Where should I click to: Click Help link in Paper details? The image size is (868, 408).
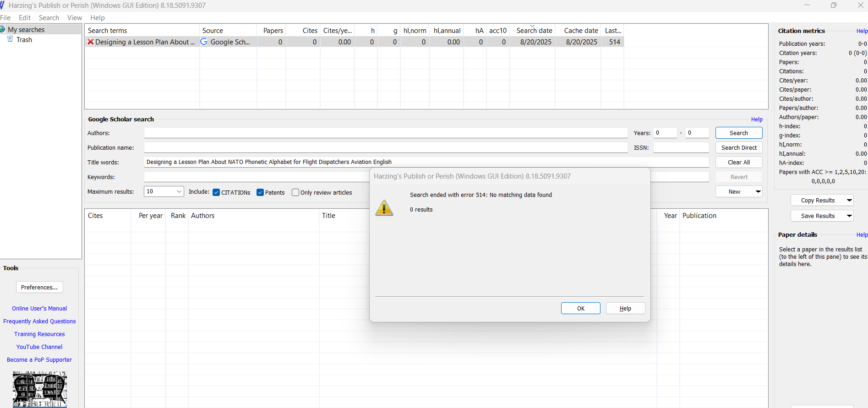[862, 235]
